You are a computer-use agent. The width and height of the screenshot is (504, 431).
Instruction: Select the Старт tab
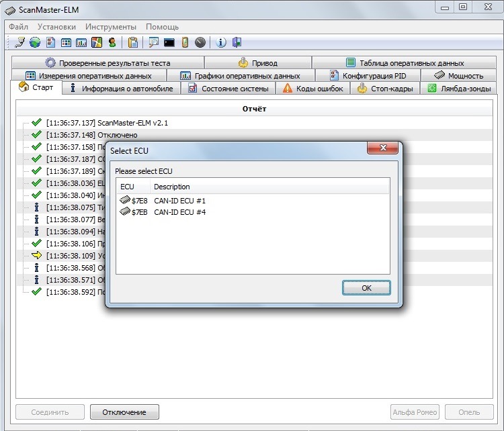36,87
